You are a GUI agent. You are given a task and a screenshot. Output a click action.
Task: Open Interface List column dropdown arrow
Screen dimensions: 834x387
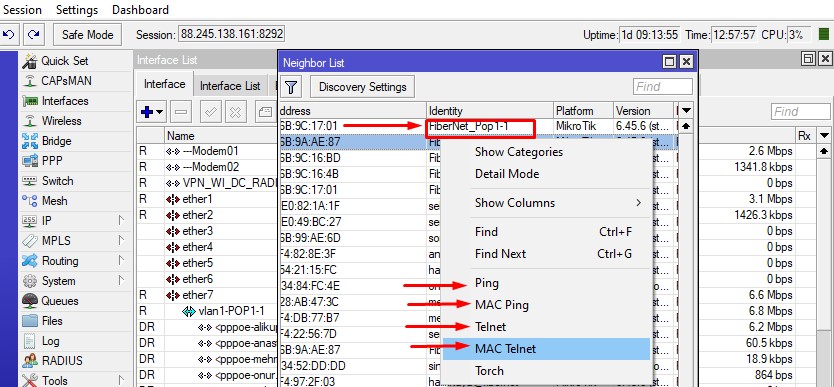[825, 136]
